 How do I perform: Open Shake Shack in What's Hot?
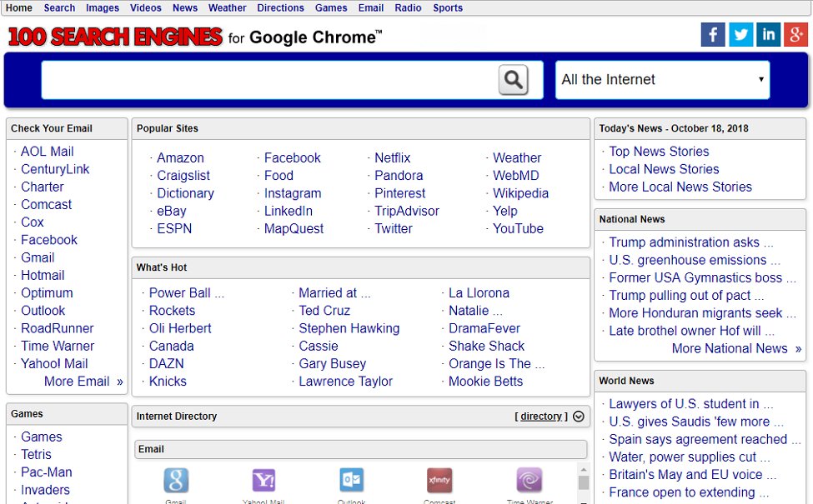[486, 346]
